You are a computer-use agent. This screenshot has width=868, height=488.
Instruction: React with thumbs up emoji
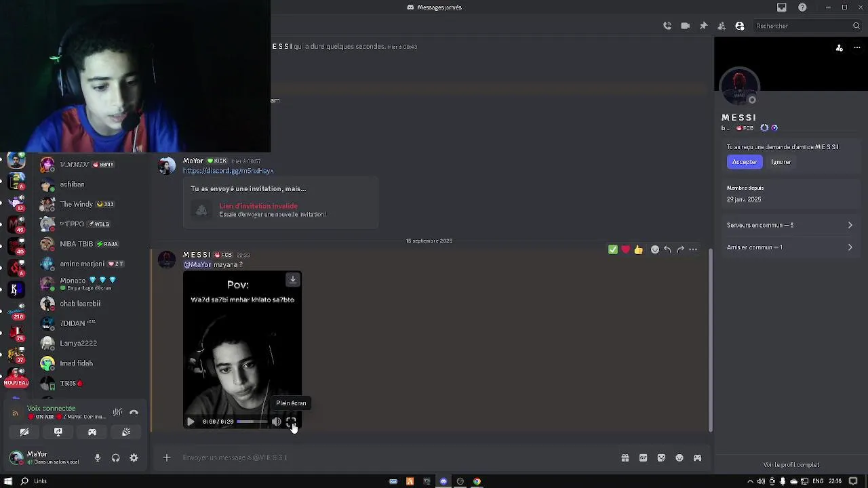[638, 249]
